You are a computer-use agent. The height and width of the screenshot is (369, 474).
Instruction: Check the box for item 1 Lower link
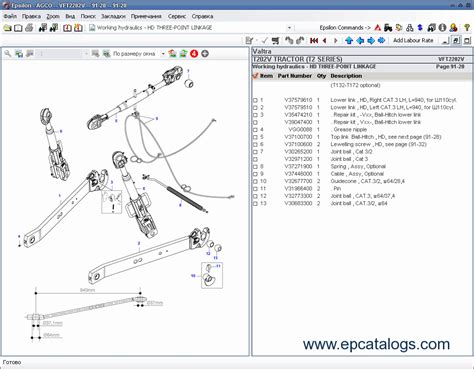pos(255,100)
